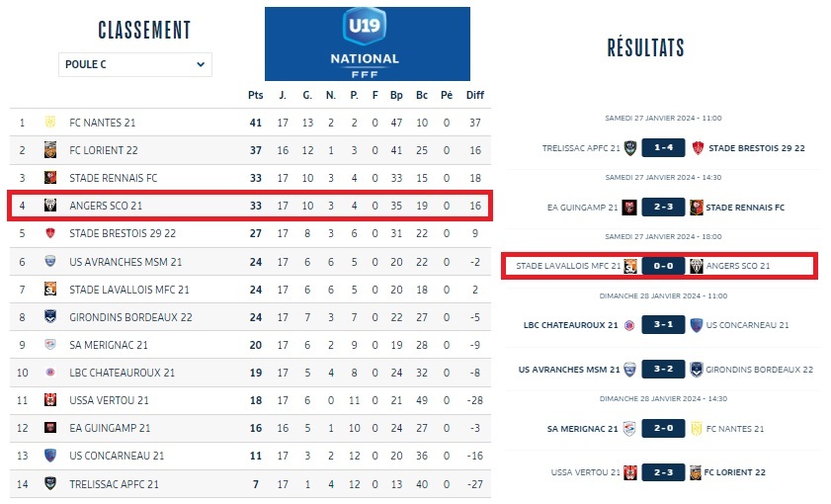The width and height of the screenshot is (831, 504).
Task: Click the FC Nantes crest in standings
Action: [x=49, y=124]
